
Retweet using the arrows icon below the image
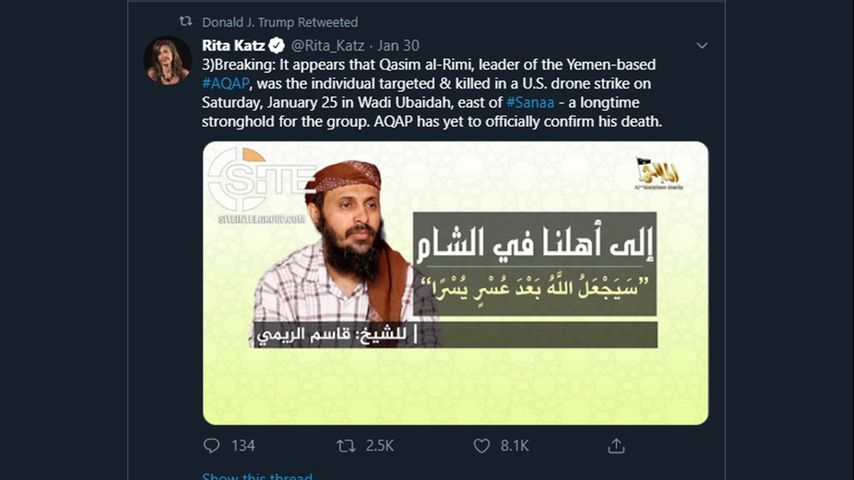[x=346, y=446]
